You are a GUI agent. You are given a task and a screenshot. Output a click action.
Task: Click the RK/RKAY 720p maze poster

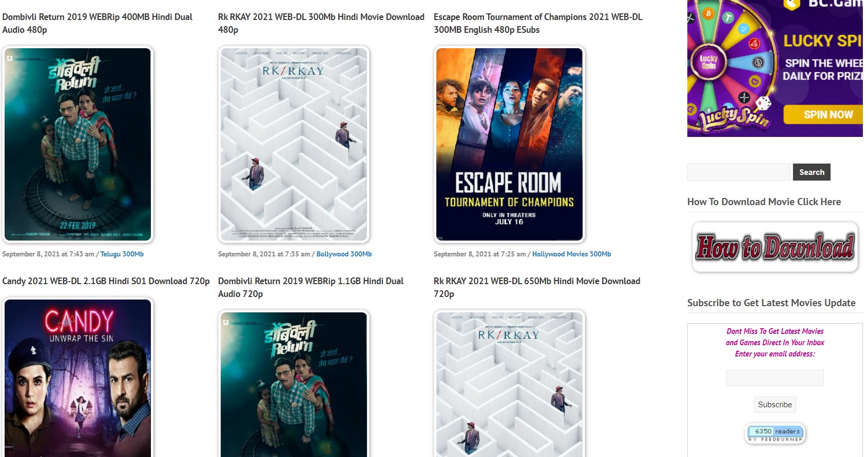click(x=509, y=384)
